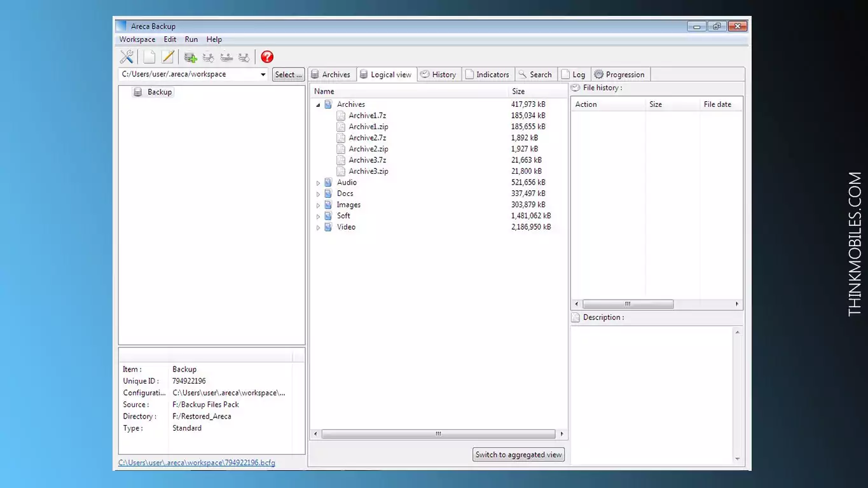Click the blank page New target icon
The image size is (868, 488).
click(149, 57)
